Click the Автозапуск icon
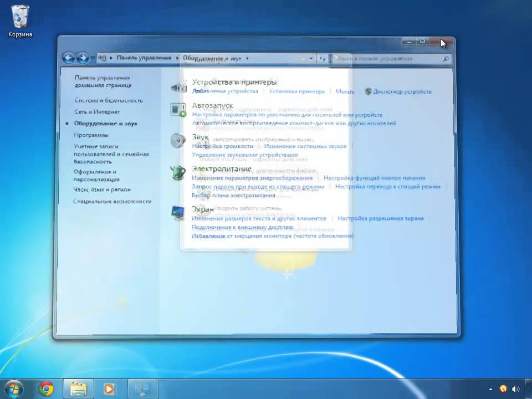The image size is (532, 399). click(178, 110)
